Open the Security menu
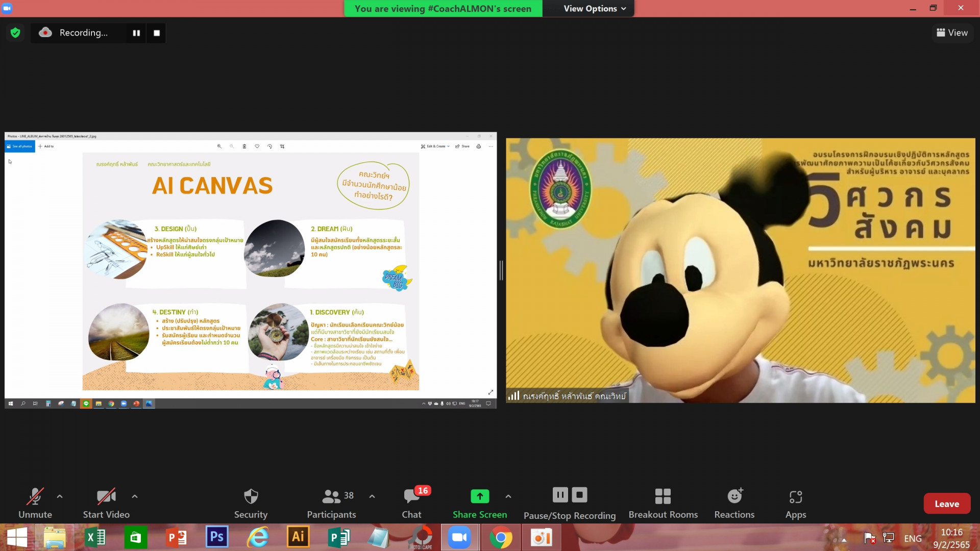Image resolution: width=980 pixels, height=551 pixels. [251, 503]
